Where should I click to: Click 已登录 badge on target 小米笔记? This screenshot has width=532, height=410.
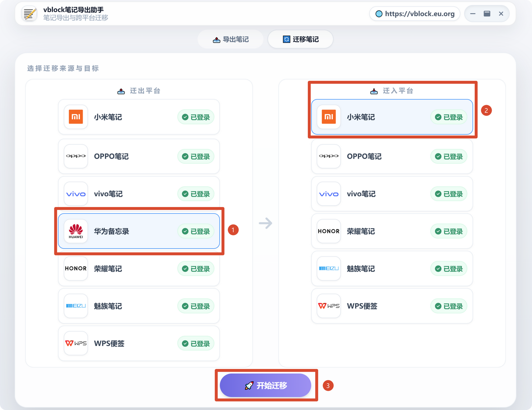click(449, 117)
